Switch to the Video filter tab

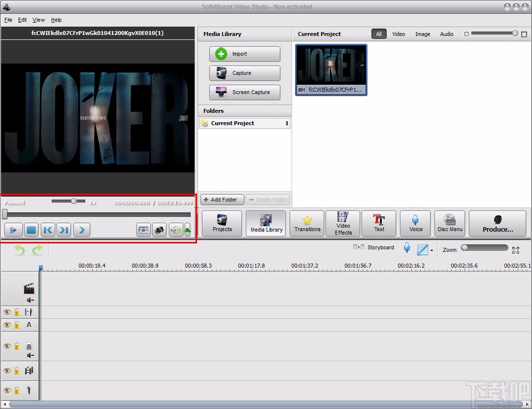tap(398, 34)
